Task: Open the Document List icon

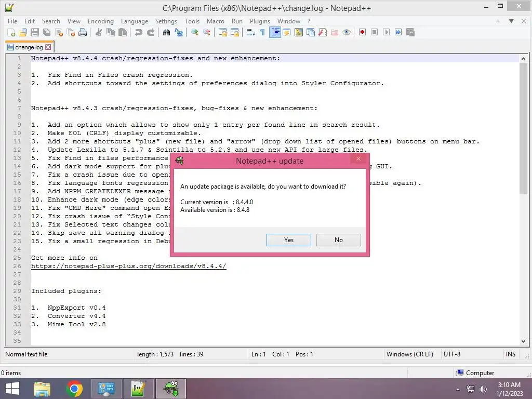Action: pyautogui.click(x=311, y=32)
